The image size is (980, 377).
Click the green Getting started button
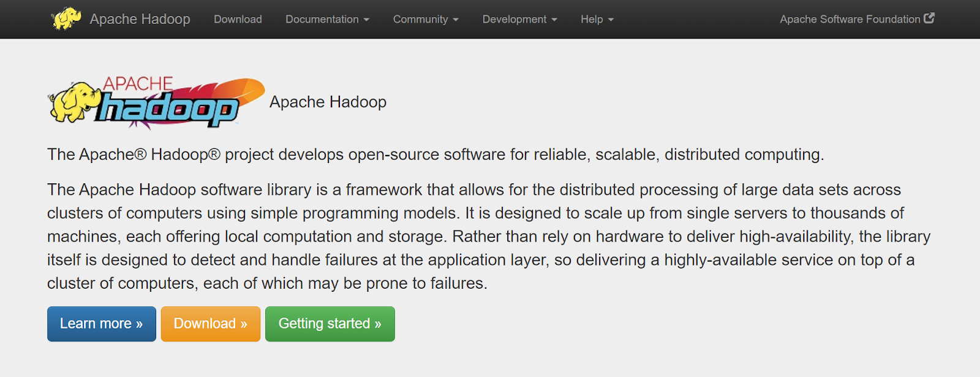tap(330, 324)
